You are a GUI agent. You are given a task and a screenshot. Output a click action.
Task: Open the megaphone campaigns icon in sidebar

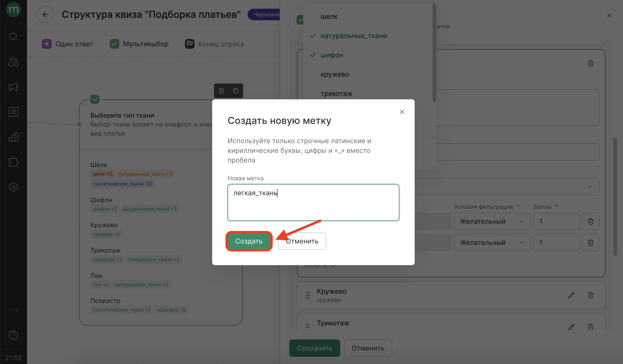(x=13, y=87)
